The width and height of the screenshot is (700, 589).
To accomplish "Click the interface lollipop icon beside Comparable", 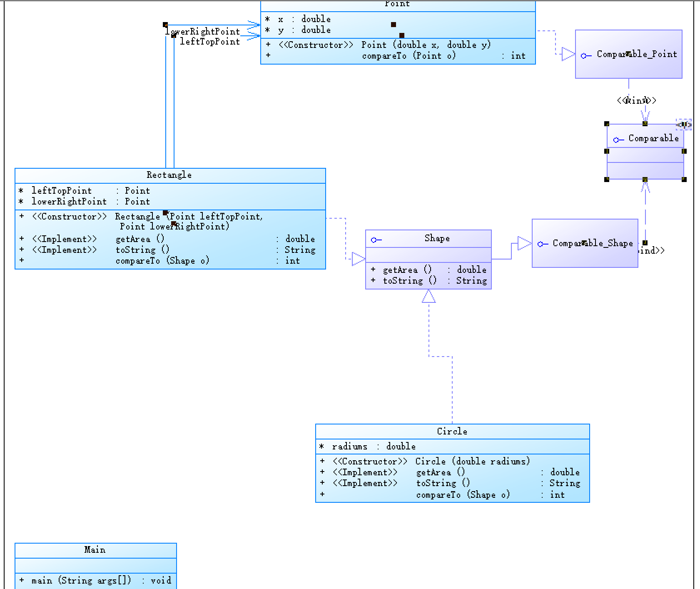I will click(x=618, y=140).
